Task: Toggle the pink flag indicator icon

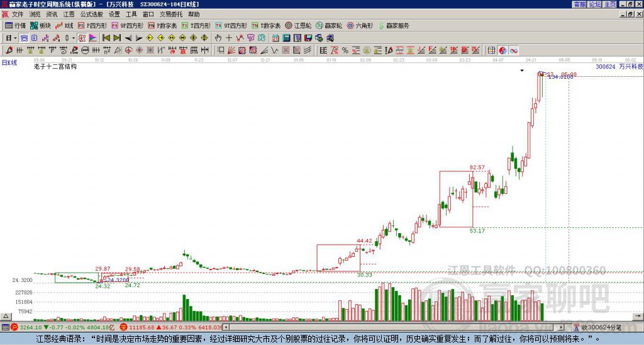Action: pos(93,38)
